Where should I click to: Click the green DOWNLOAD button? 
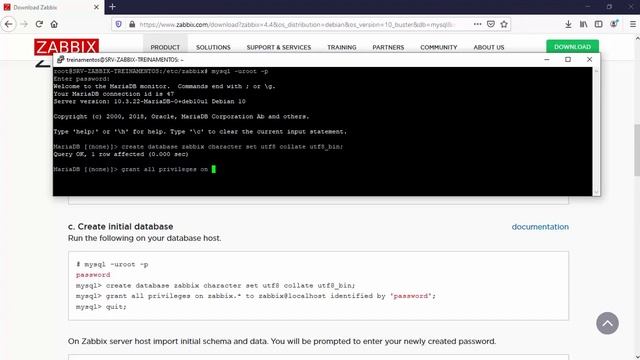click(x=572, y=47)
